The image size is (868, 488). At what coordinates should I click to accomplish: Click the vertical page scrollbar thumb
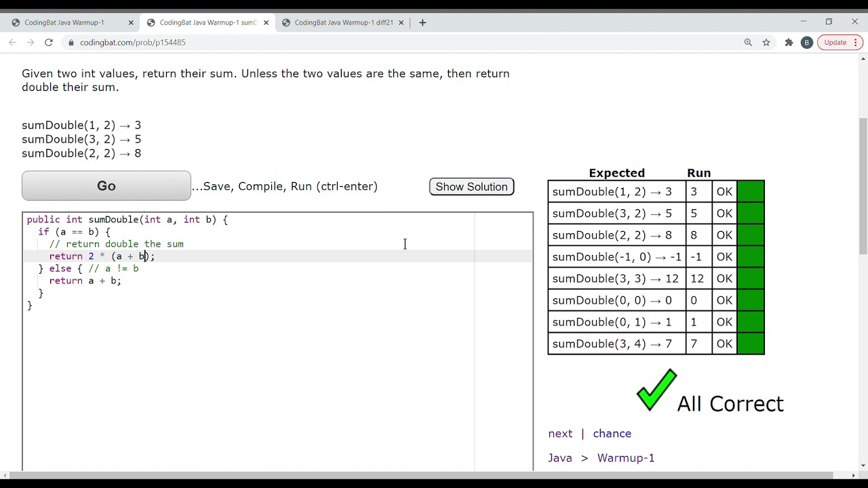click(x=863, y=186)
